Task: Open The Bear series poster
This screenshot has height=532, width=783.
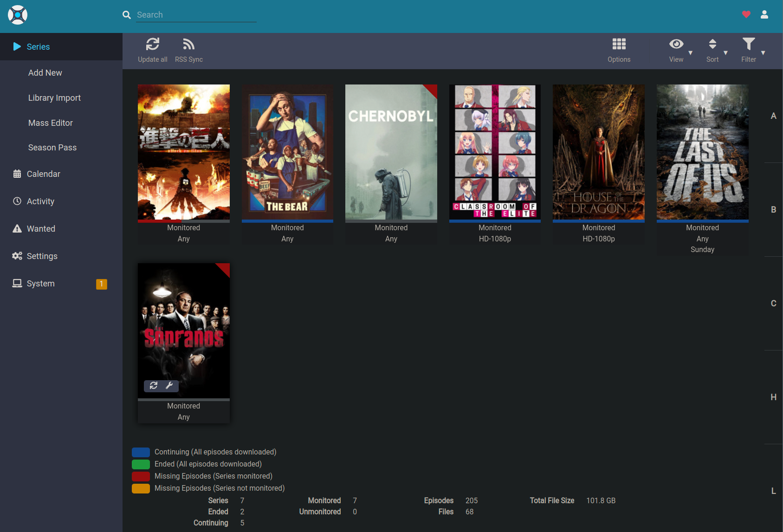Action: (287, 152)
